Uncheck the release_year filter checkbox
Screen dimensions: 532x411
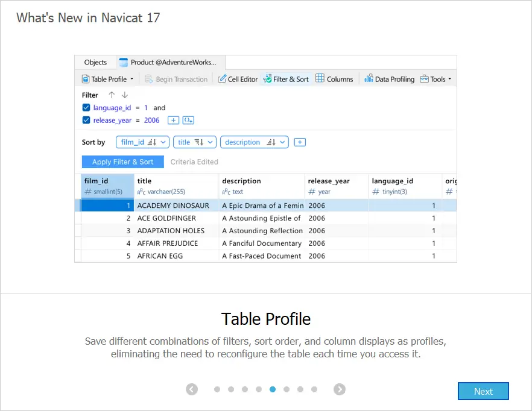click(x=86, y=121)
